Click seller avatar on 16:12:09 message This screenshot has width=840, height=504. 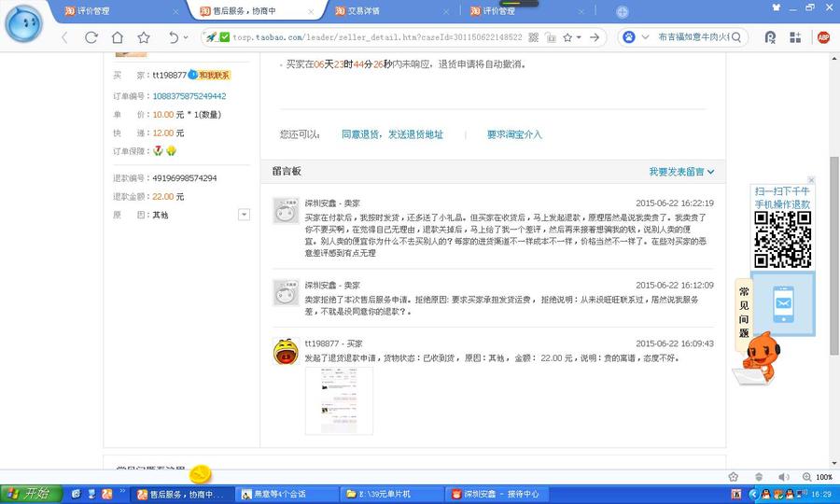point(286,292)
